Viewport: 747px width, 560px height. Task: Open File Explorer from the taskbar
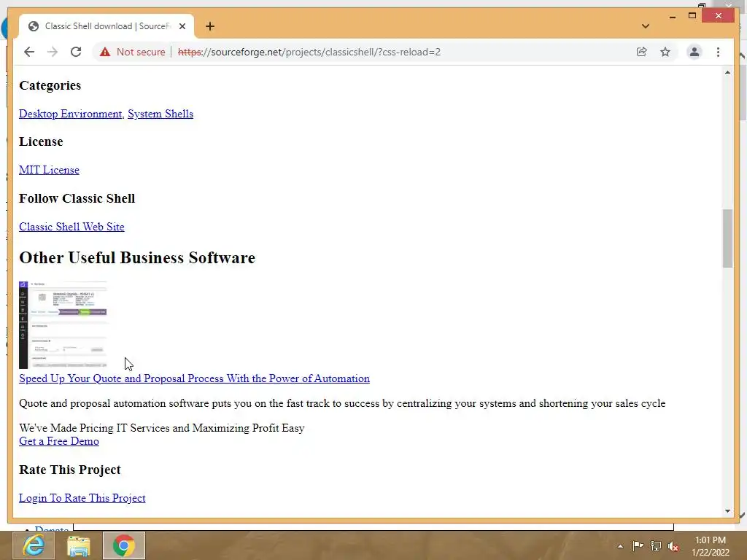[x=79, y=545]
